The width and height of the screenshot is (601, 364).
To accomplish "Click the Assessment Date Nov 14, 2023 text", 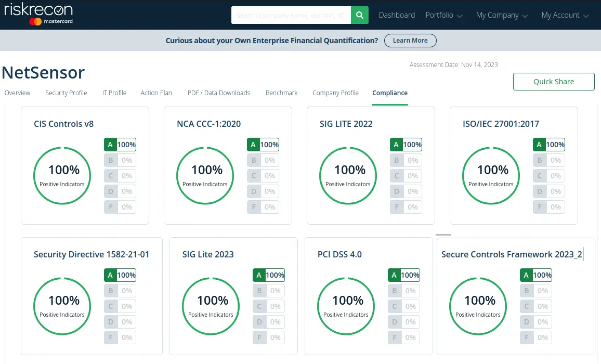I will [454, 65].
